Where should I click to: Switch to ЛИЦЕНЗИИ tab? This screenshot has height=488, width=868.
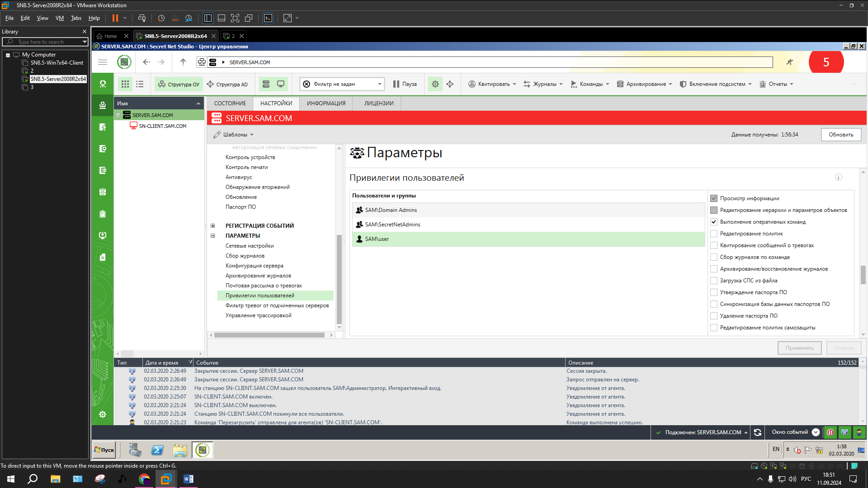(x=379, y=103)
